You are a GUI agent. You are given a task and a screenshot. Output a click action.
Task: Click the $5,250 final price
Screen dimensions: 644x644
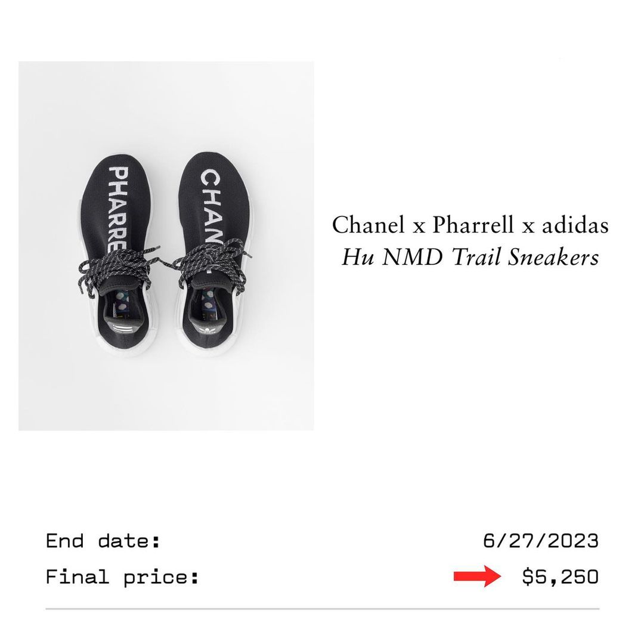[560, 576]
